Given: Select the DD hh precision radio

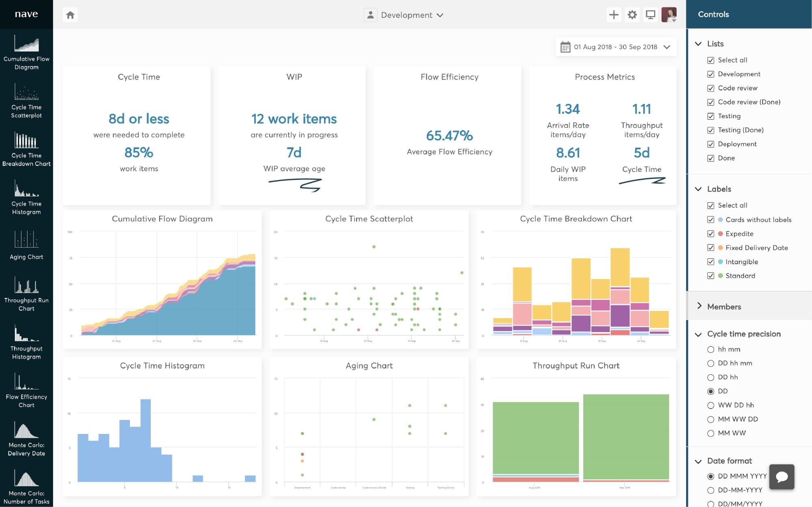Looking at the screenshot, I should tap(710, 378).
